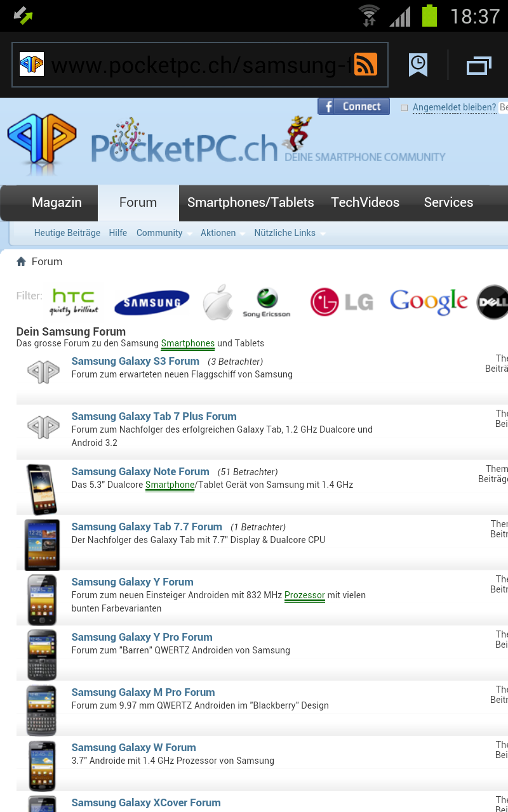Tap the browser URL address field
This screenshot has width=508, height=812.
point(199,65)
